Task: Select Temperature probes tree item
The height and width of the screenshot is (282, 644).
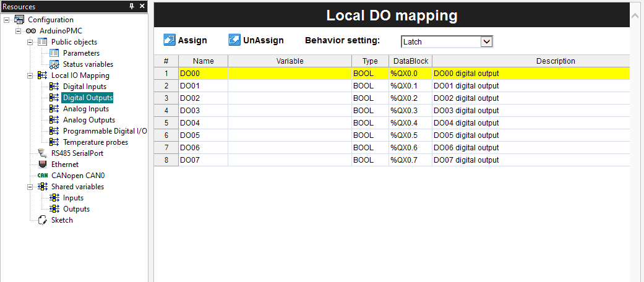Action: (95, 142)
